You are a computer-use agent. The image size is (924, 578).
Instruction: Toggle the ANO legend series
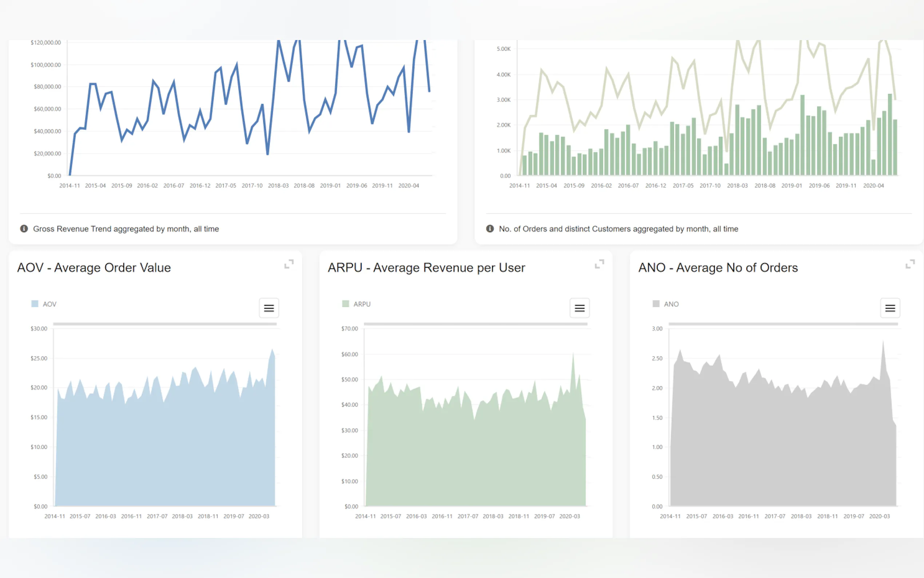tap(671, 304)
